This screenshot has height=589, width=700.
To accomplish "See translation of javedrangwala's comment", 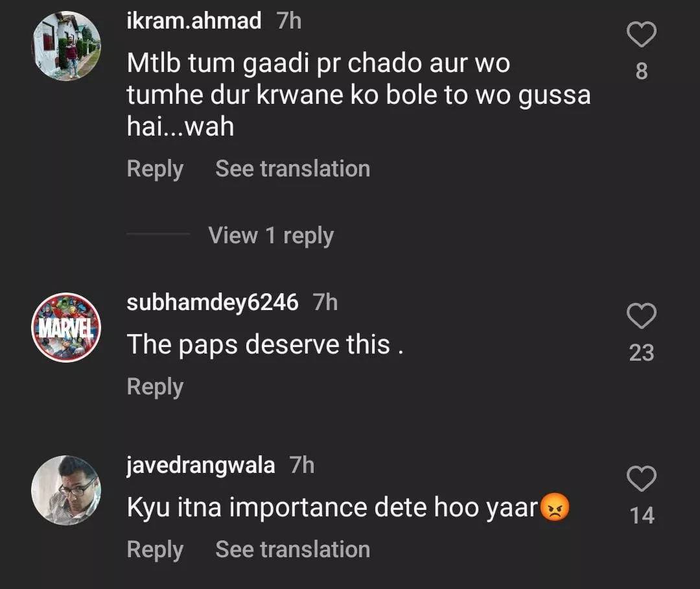I will tap(292, 549).
